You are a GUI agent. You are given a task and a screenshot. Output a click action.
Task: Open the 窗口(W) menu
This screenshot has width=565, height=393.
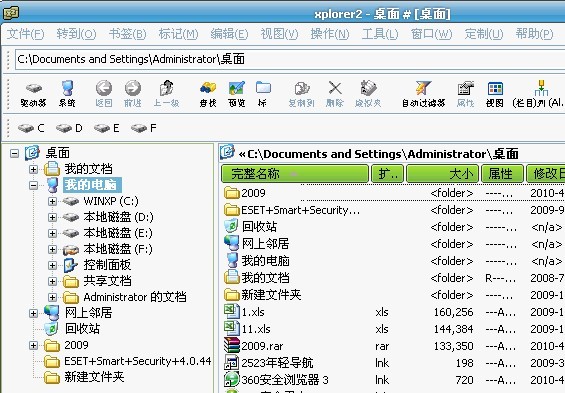(x=431, y=34)
